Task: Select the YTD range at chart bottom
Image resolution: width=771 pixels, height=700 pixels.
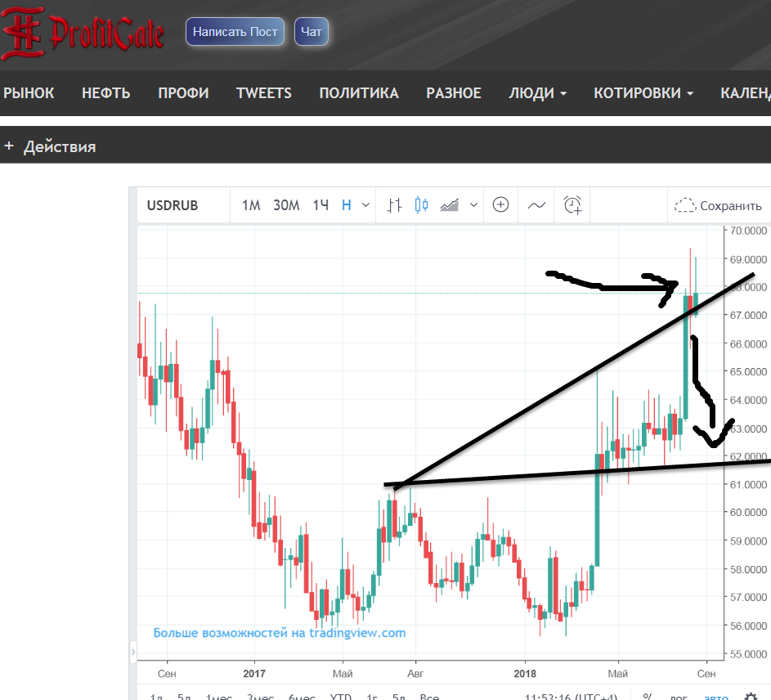Action: click(341, 696)
